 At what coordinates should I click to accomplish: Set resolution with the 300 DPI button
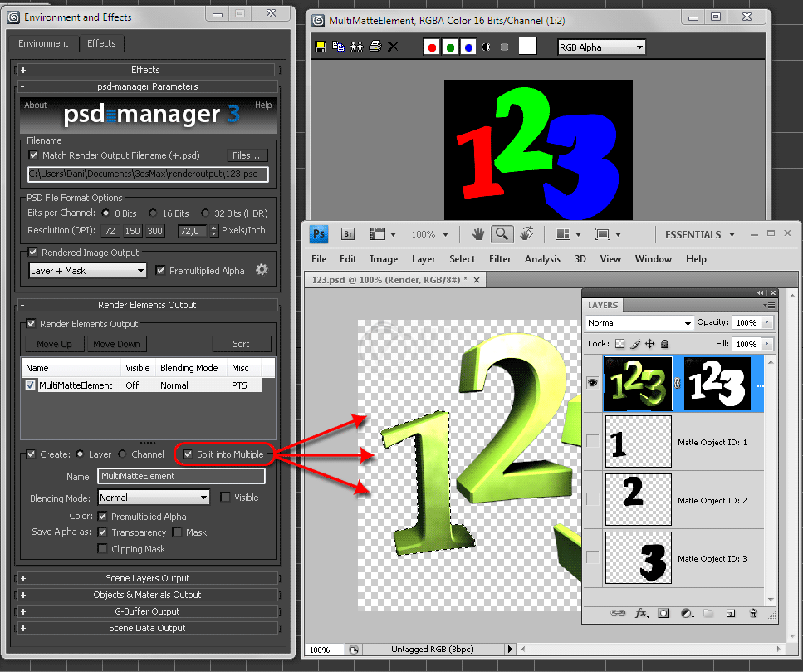pyautogui.click(x=154, y=230)
